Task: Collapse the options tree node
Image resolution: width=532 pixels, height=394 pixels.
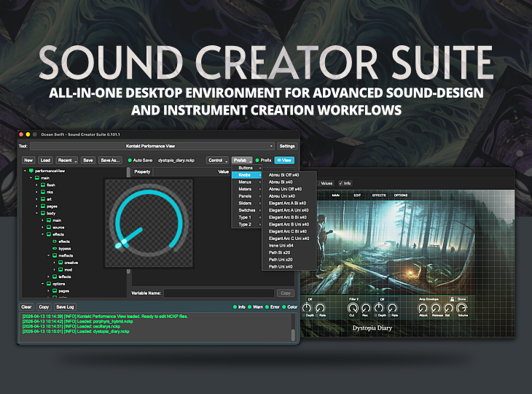Action: pos(42,284)
